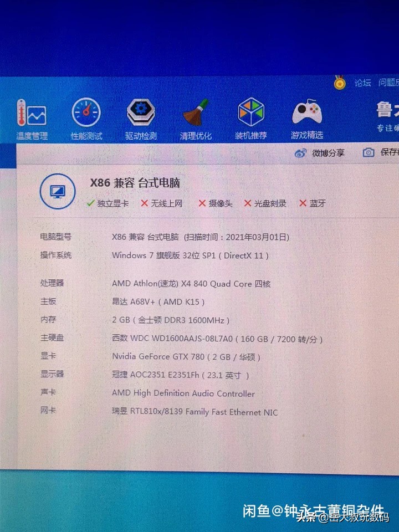The width and height of the screenshot is (399, 532).
Task: Select the 游戏精选 tab label
Action: pos(307,135)
